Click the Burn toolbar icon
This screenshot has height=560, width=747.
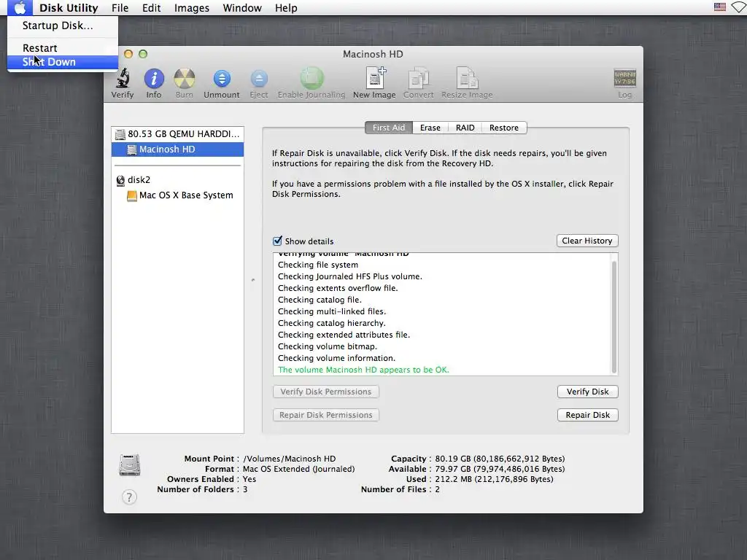pos(185,79)
